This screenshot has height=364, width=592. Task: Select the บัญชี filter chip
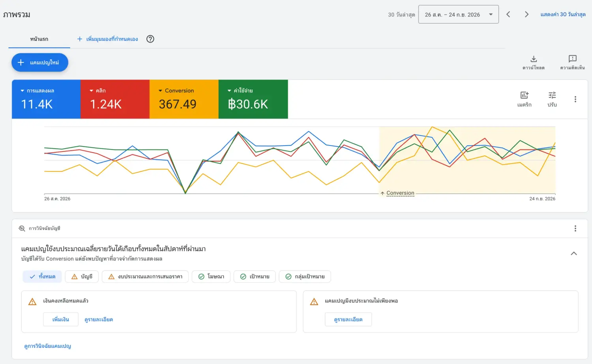[82, 276]
